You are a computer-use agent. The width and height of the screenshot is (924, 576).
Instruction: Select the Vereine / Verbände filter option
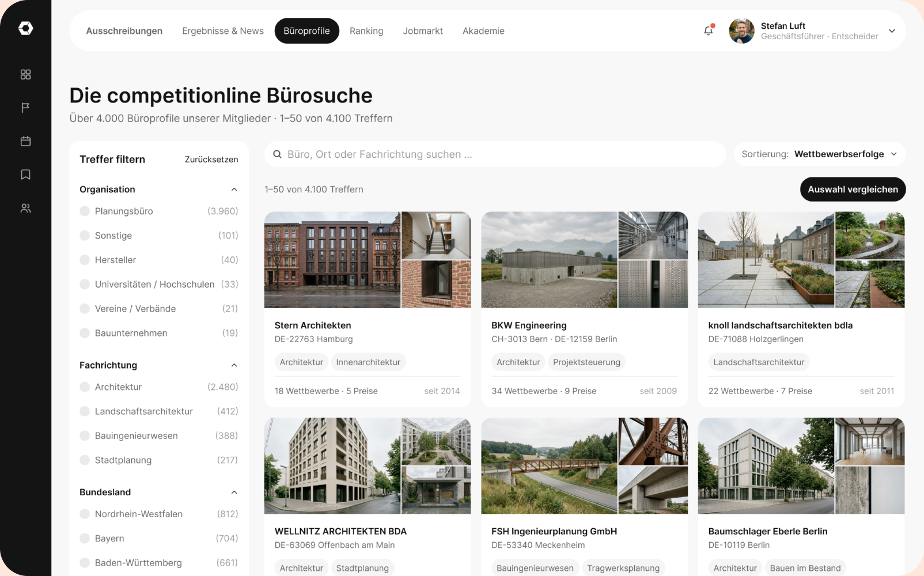coord(159,309)
